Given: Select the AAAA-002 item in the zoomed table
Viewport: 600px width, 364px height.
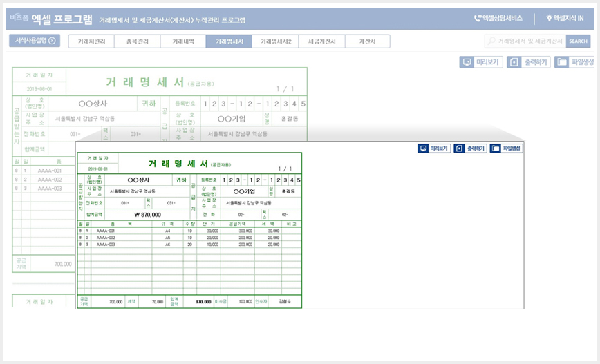Looking at the screenshot, I should tap(121, 238).
